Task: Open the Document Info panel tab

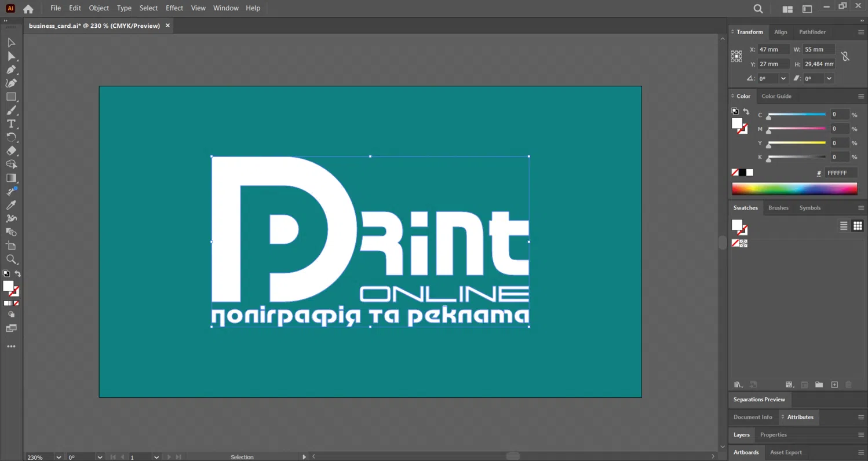Action: pyautogui.click(x=753, y=417)
